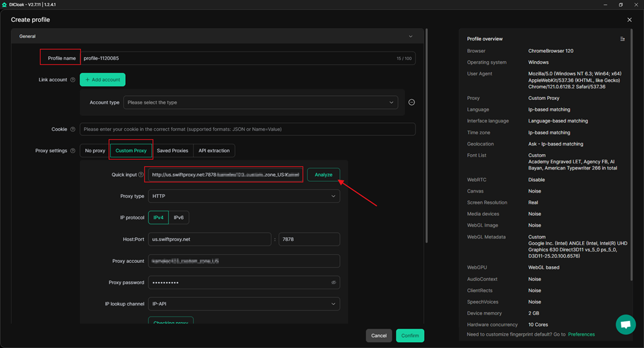Open IP lookup channel dropdown

[x=244, y=304]
